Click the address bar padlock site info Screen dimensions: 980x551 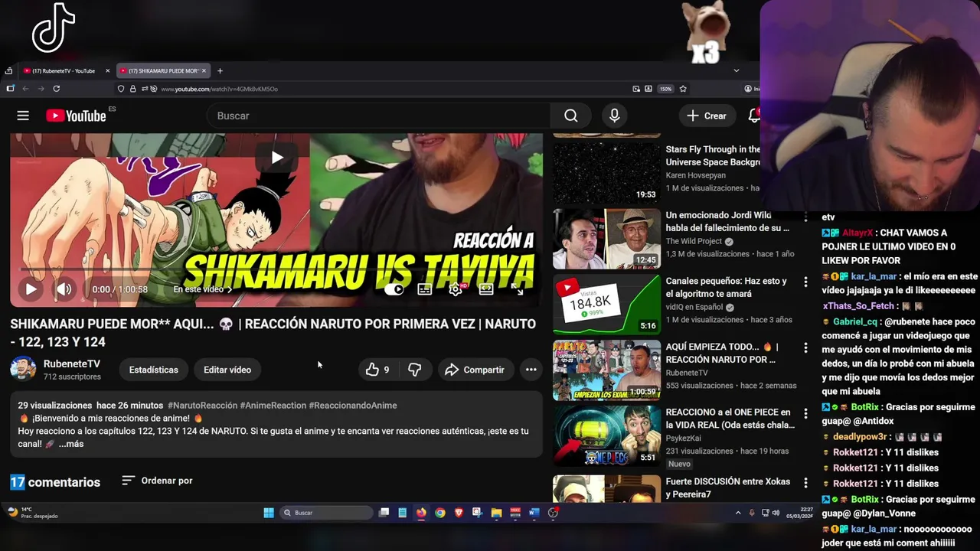[132, 89]
